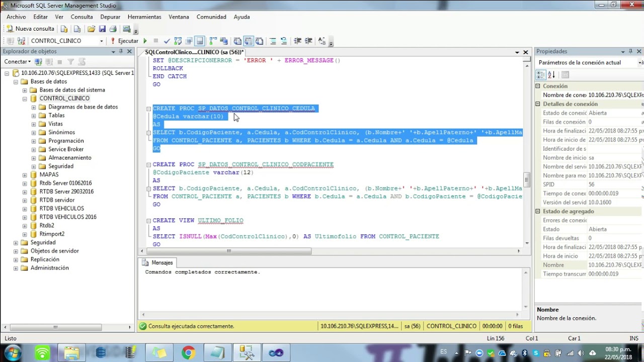
Task: Toggle results to grid icon
Action: (249, 41)
